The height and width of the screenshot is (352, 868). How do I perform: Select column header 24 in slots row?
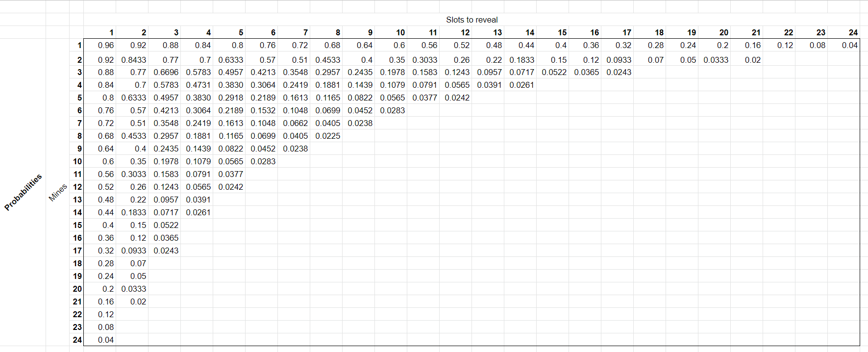853,32
